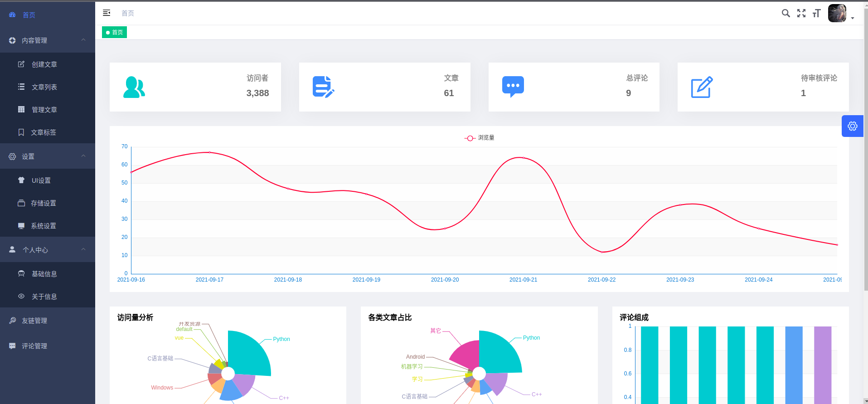The height and width of the screenshot is (404, 868).
Task: Click the 访问量分析 chart title
Action: point(135,317)
